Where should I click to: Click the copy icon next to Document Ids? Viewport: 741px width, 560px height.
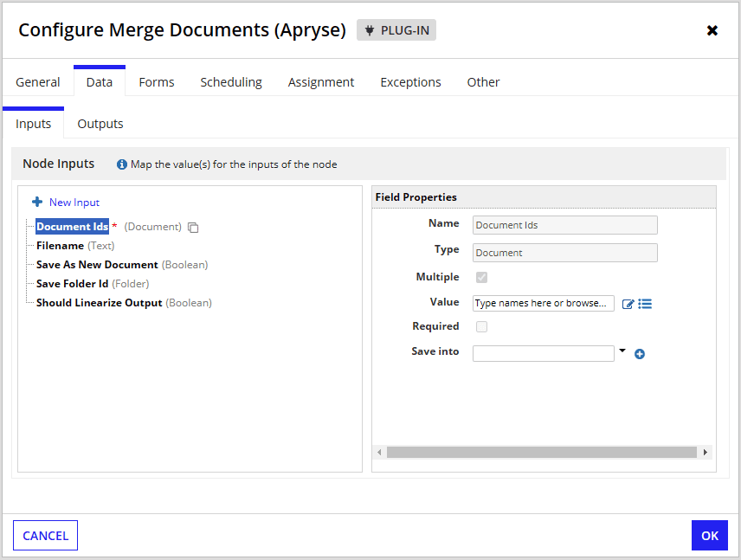tap(193, 228)
